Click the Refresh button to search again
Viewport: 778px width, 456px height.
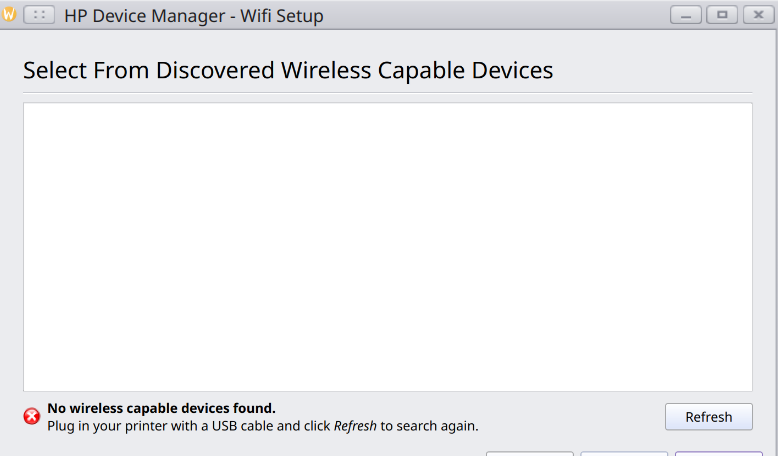tap(709, 417)
